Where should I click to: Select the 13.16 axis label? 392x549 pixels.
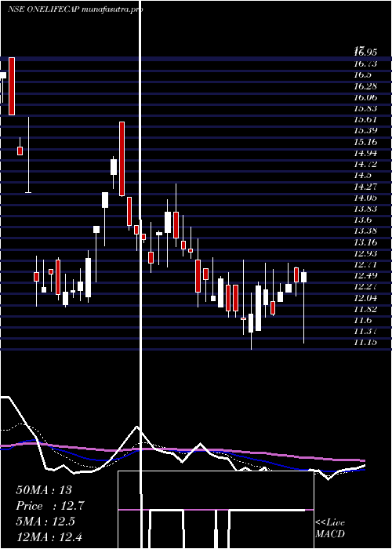tap(365, 242)
